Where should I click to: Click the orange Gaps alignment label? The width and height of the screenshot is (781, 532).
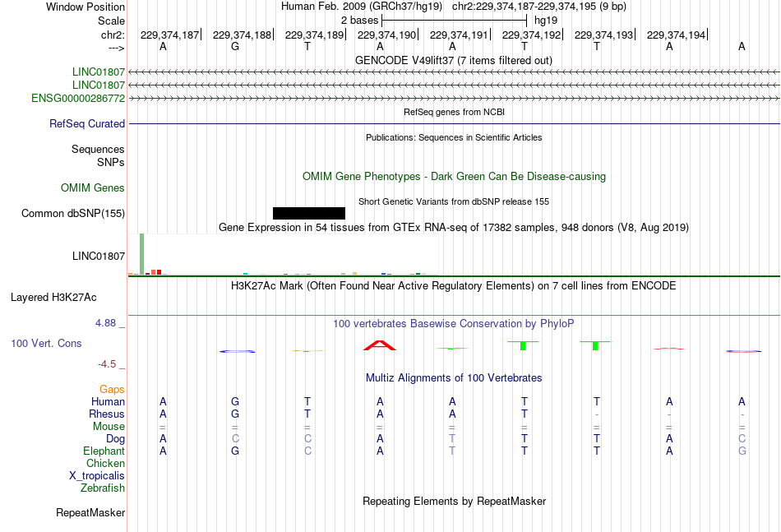click(112, 389)
